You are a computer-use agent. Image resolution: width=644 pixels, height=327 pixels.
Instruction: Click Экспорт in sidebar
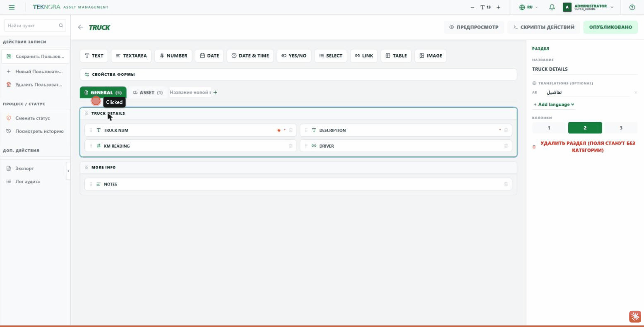click(35, 168)
